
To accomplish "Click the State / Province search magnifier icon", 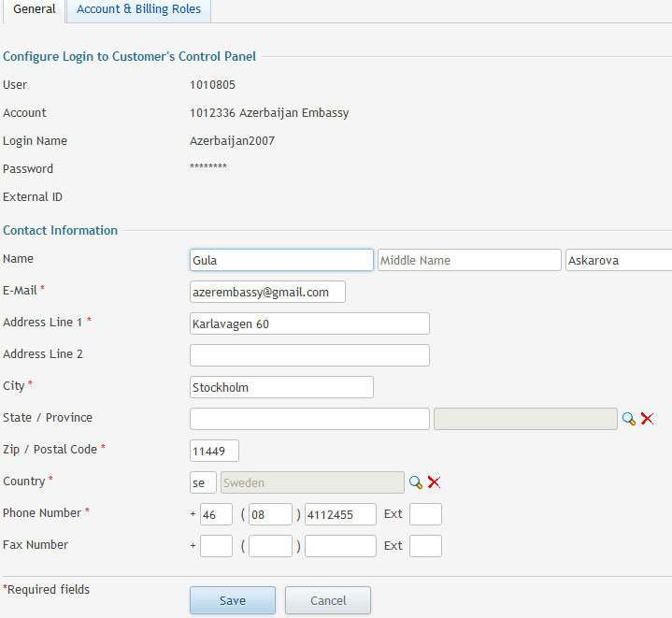I will [629, 419].
